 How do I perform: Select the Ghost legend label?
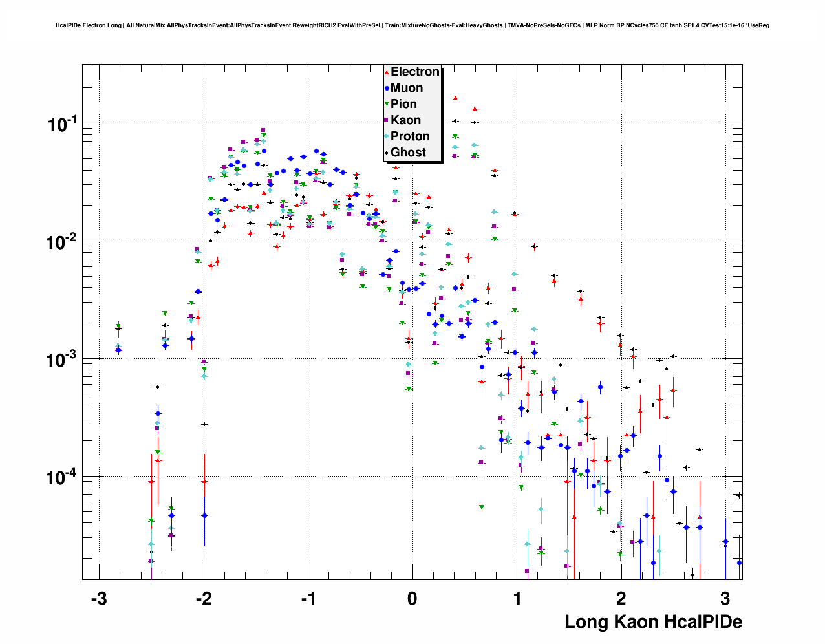click(408, 153)
